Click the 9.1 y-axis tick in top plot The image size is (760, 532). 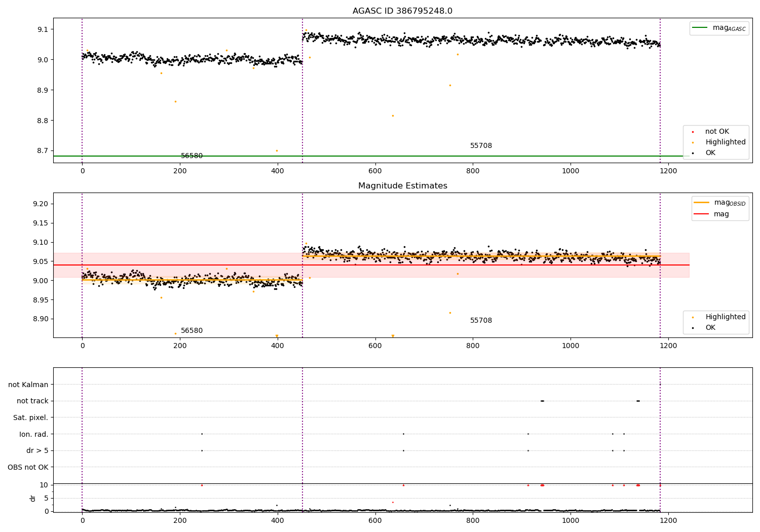pyautogui.click(x=43, y=29)
